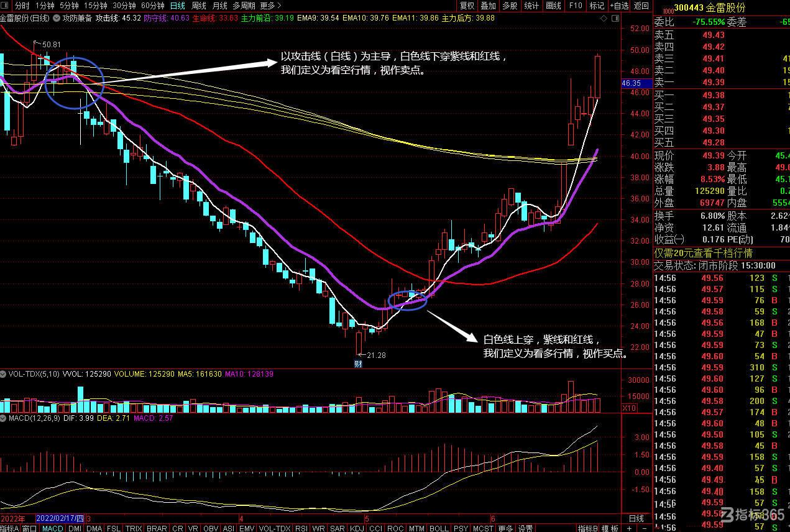The image size is (790, 532).
Task: Select the DMA indicator tab
Action: [x=94, y=528]
